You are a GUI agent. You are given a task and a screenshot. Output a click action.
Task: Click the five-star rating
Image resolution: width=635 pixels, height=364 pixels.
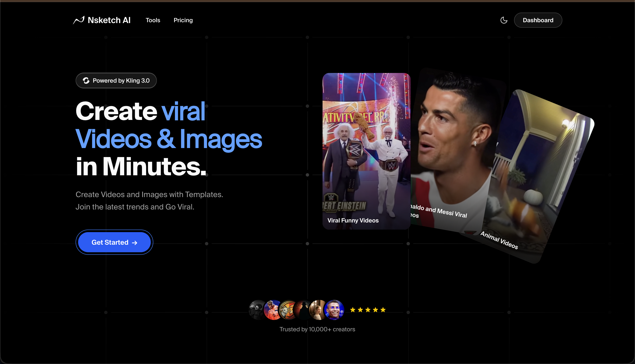(x=367, y=310)
